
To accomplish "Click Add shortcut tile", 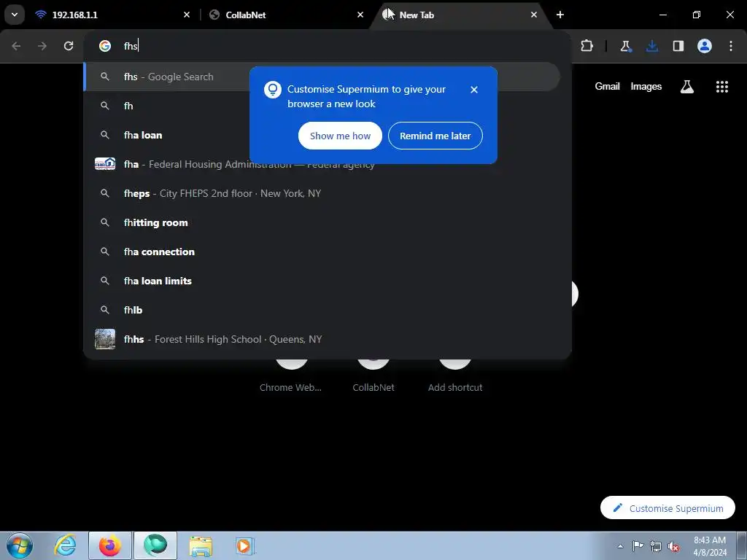I will point(455,376).
